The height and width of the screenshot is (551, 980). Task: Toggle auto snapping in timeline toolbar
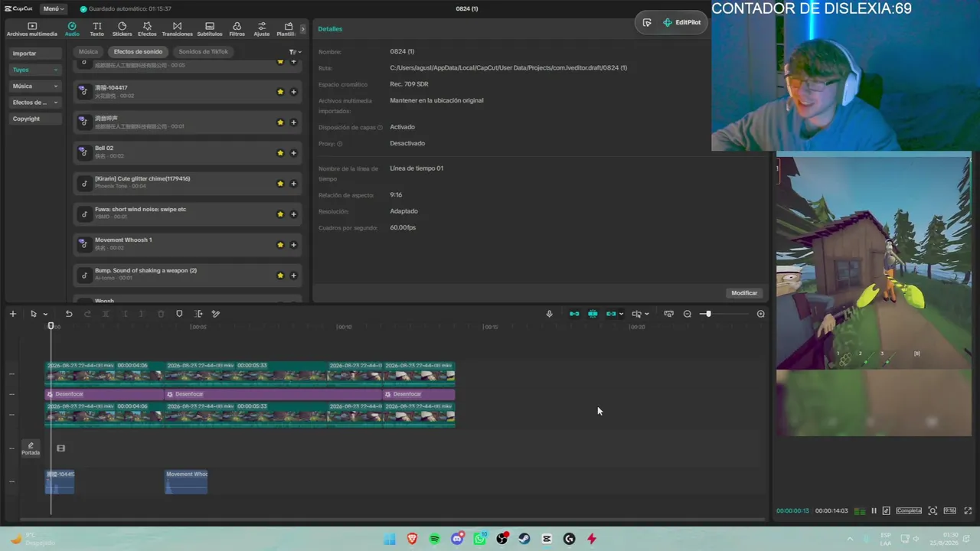(593, 314)
